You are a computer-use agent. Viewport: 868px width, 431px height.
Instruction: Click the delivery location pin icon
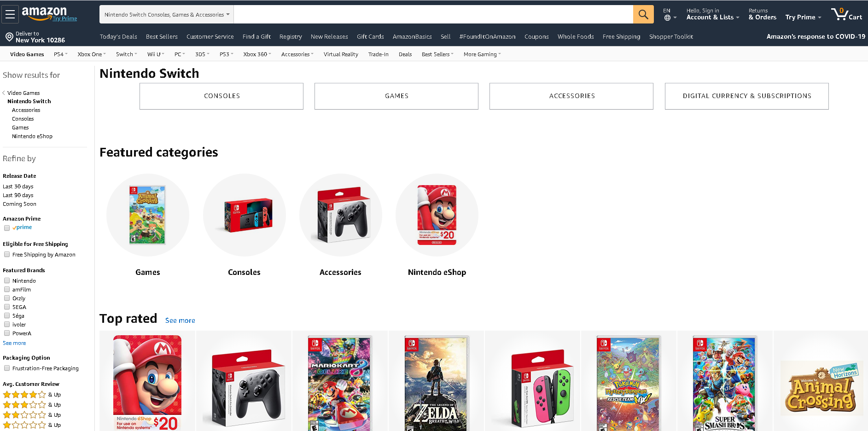pos(9,37)
